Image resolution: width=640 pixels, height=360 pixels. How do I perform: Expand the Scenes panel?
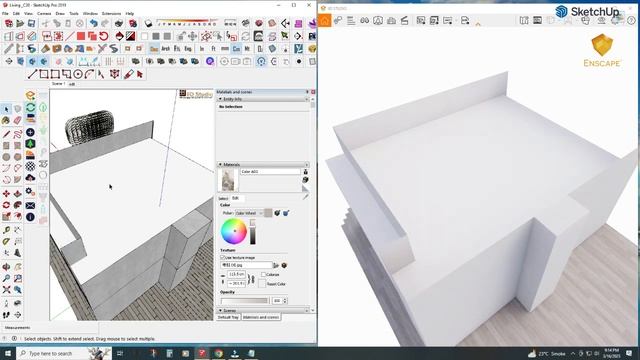220,311
